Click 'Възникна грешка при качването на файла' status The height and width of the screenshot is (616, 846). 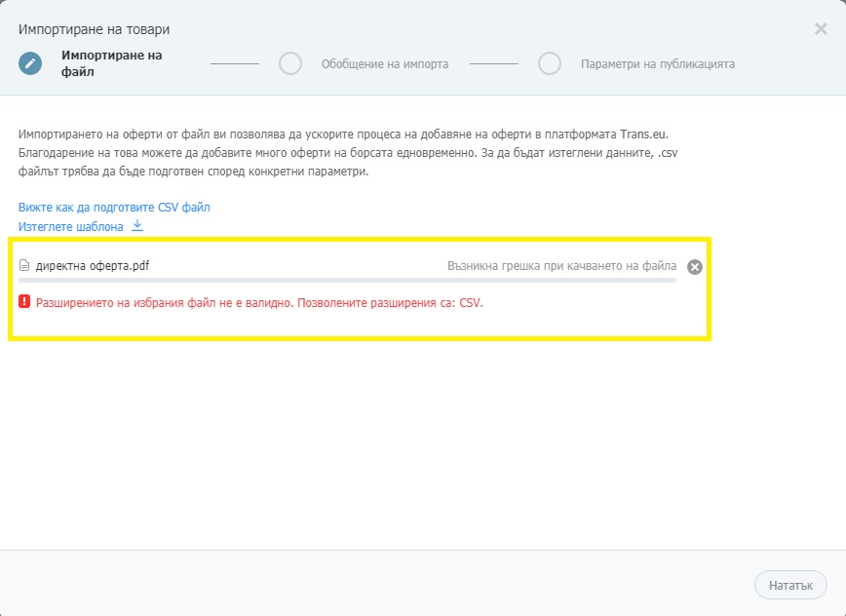[561, 265]
